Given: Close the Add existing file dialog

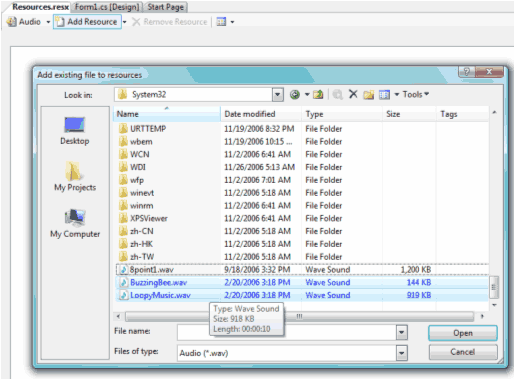Looking at the screenshot, I should tap(489, 71).
